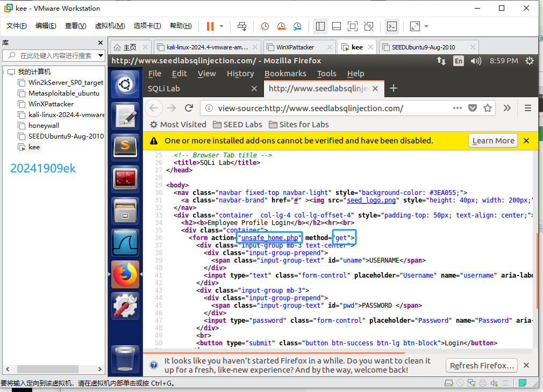Follow the unsafe_home.php source link
This screenshot has height=392, width=543.
coord(270,237)
